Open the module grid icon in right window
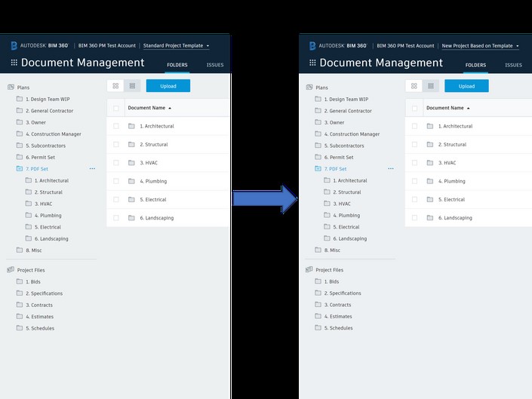The height and width of the screenshot is (399, 532). (312, 63)
